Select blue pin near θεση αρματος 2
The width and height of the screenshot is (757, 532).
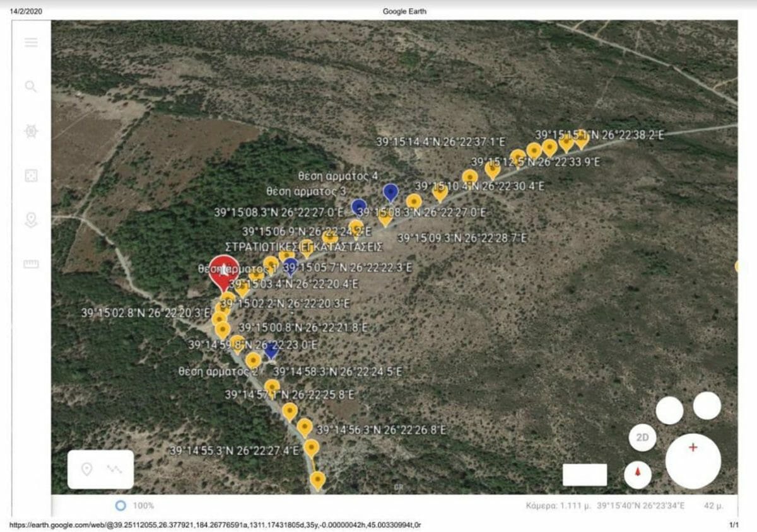(x=271, y=351)
